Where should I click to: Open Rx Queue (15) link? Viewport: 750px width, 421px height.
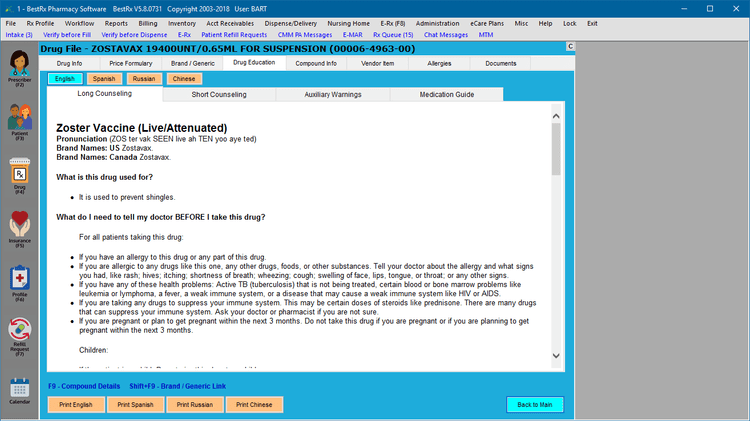393,35
